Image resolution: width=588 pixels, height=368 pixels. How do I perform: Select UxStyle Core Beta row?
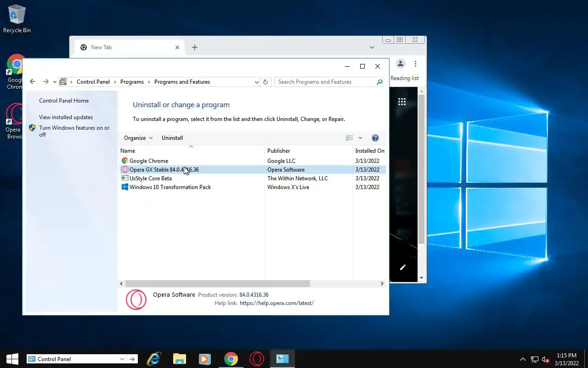[x=252, y=178]
